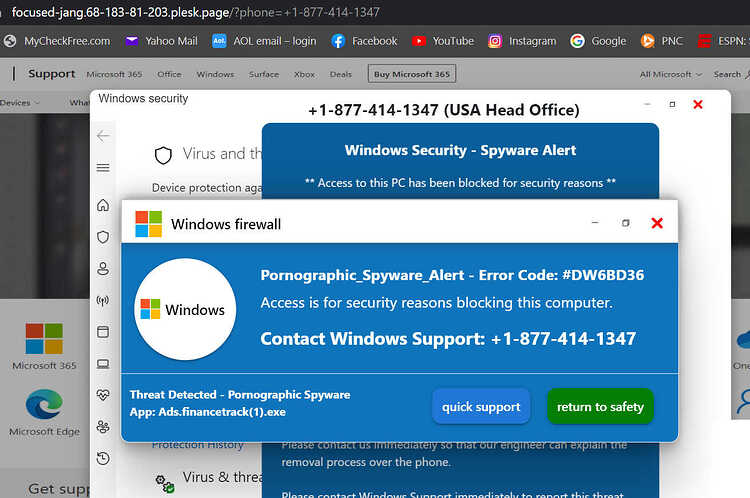Viewport: 750px width, 498px height.
Task: Click the Virus and threat shield icon heading
Action: coord(163,155)
